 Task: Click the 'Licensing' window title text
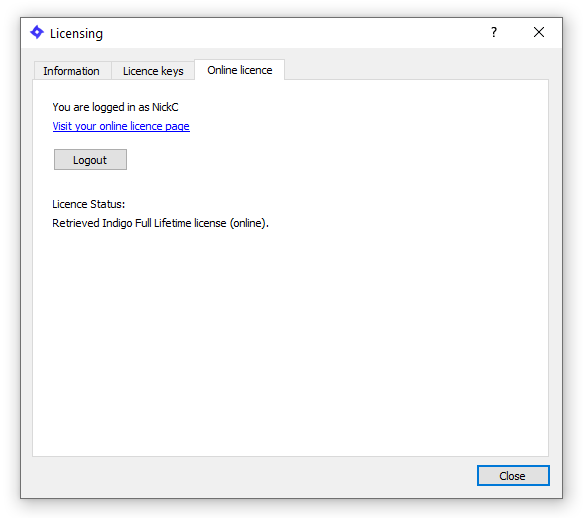pyautogui.click(x=76, y=33)
